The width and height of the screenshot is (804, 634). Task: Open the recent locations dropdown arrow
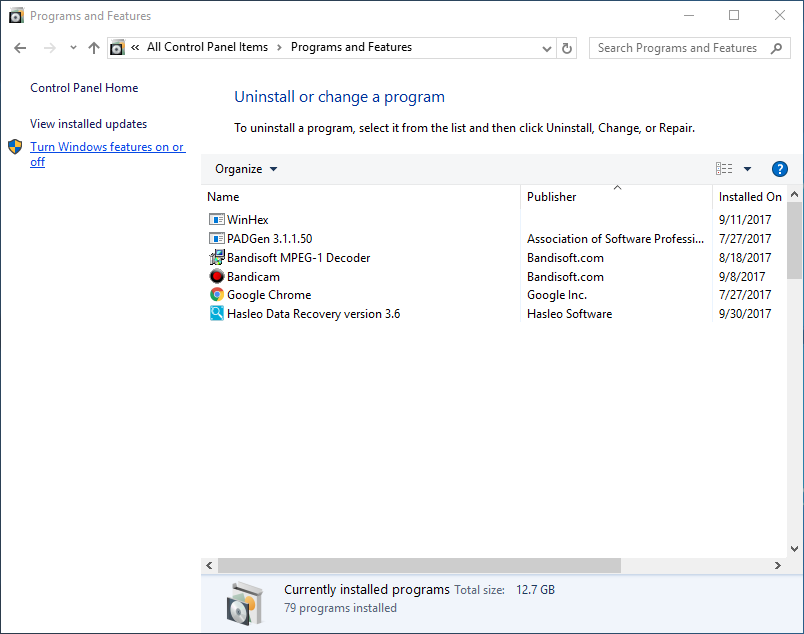73,48
